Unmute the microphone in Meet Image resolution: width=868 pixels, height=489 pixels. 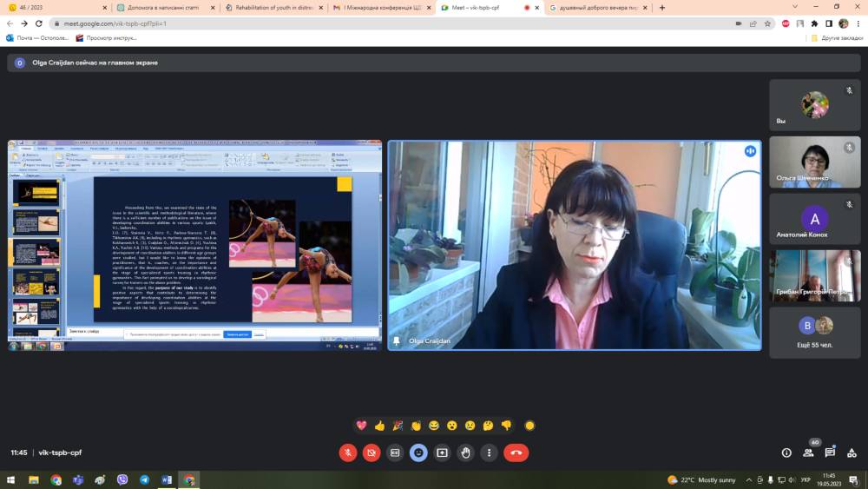[348, 453]
